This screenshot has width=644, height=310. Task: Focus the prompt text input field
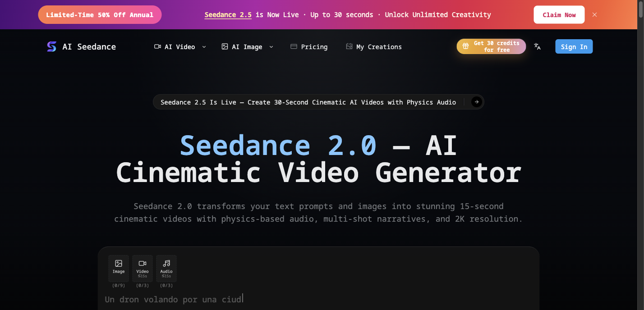[318, 299]
